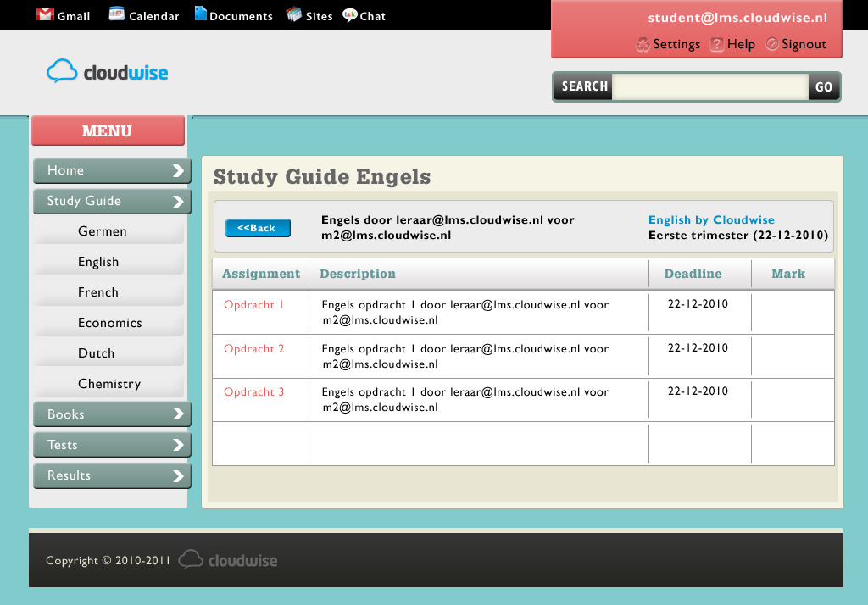The image size is (868, 605).
Task: Select Study Guide menu item
Action: click(113, 201)
